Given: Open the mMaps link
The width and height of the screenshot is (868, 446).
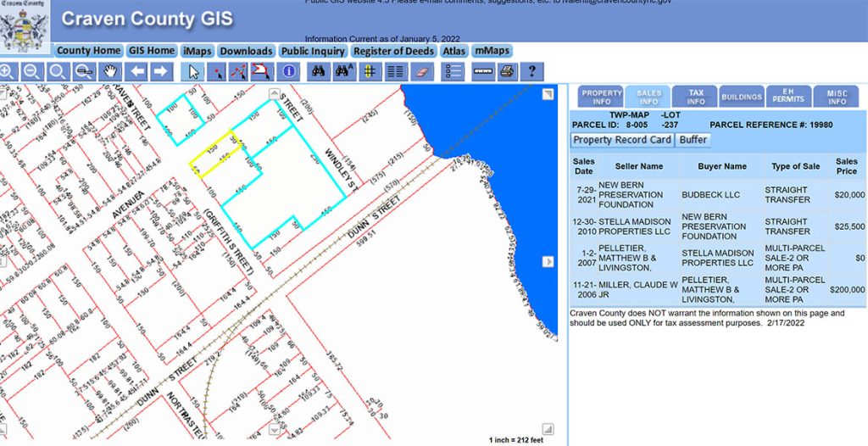Looking at the screenshot, I should click(x=492, y=51).
